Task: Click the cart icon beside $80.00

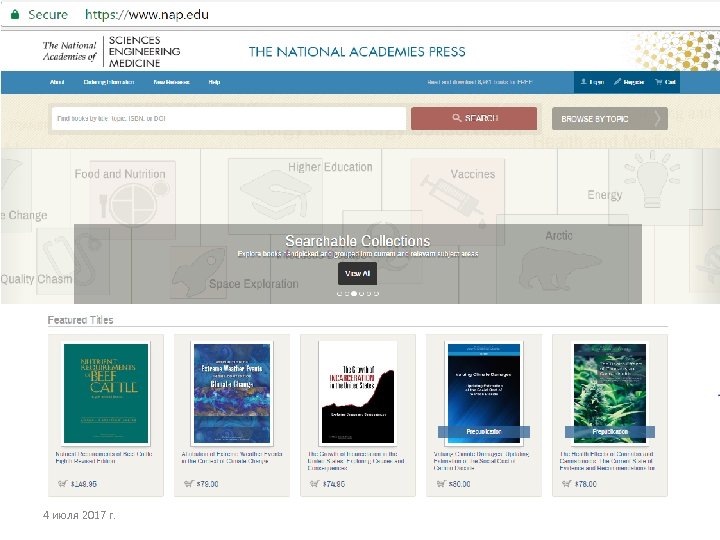Action: (441, 484)
